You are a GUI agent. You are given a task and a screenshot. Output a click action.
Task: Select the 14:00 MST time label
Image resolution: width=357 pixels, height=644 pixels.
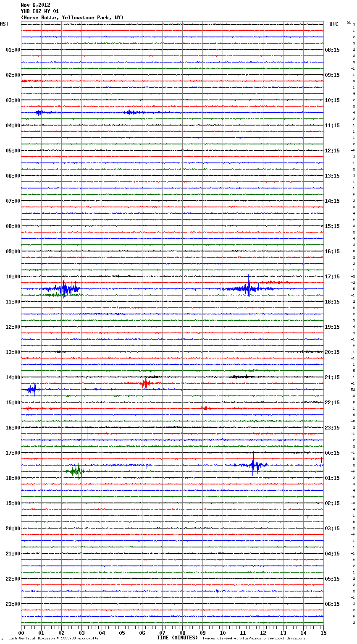[13, 377]
